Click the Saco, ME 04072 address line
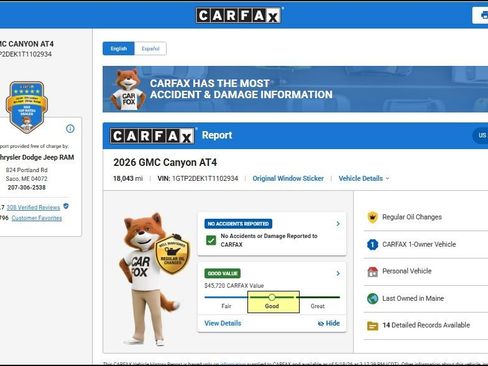 [27, 179]
